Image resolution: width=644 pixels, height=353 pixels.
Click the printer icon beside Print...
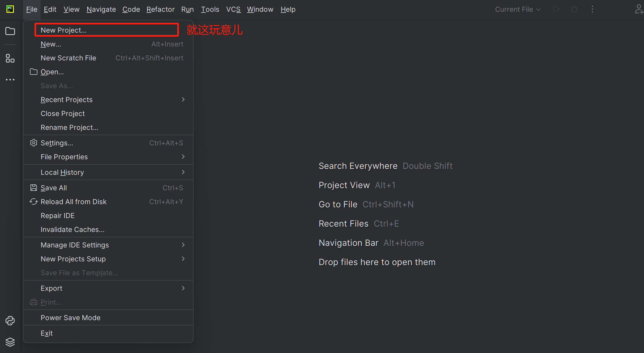33,302
